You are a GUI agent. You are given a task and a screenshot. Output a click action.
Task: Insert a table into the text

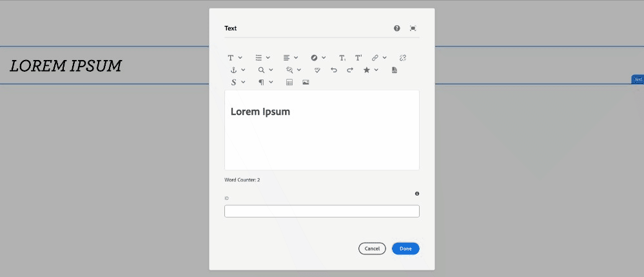[289, 82]
